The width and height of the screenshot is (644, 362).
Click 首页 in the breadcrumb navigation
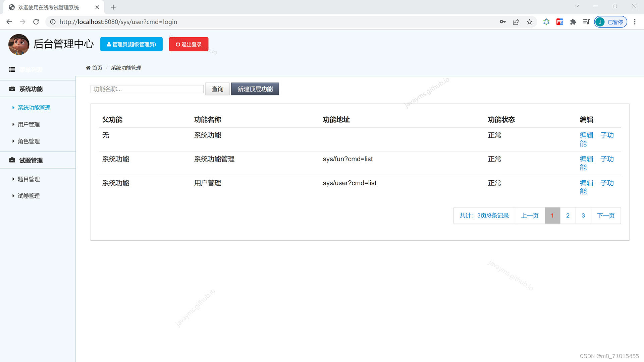(97, 68)
